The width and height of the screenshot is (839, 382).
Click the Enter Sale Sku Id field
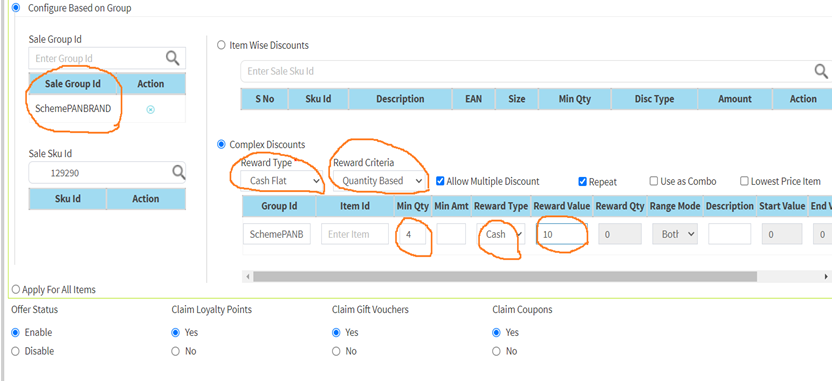536,71
